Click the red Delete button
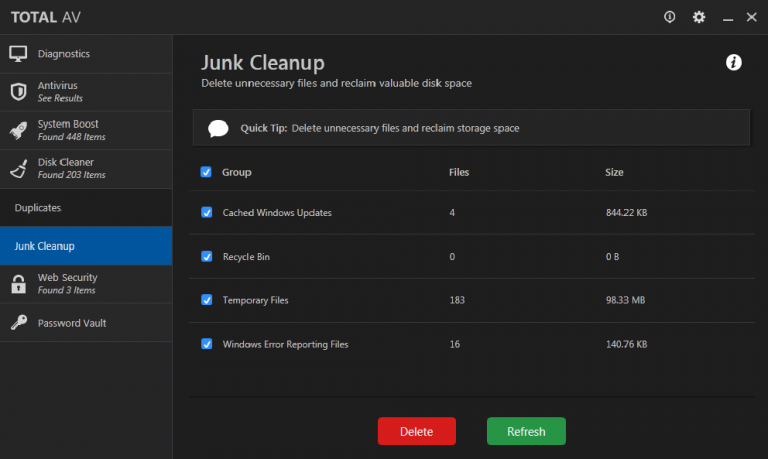The image size is (768, 459). (x=417, y=431)
